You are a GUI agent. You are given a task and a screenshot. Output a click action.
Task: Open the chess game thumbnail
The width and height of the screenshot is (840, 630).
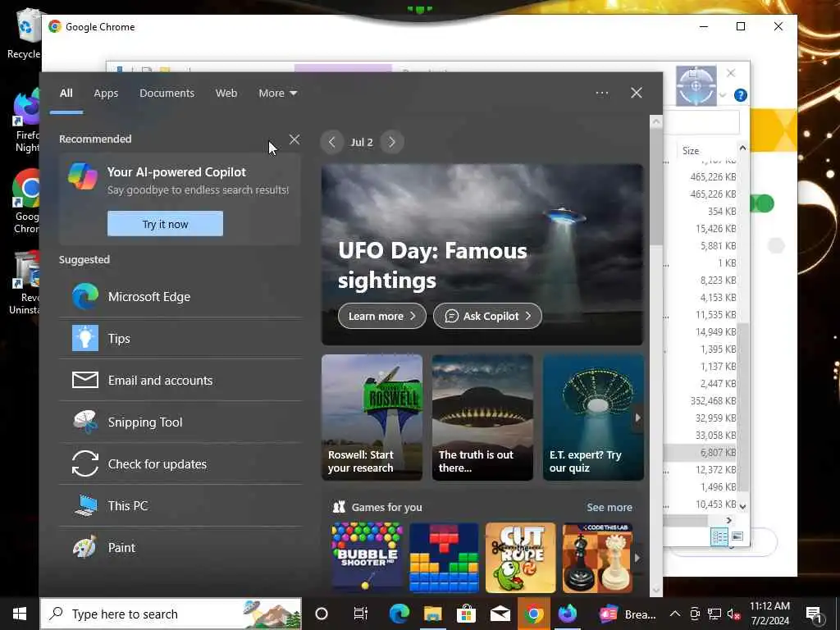(x=597, y=557)
